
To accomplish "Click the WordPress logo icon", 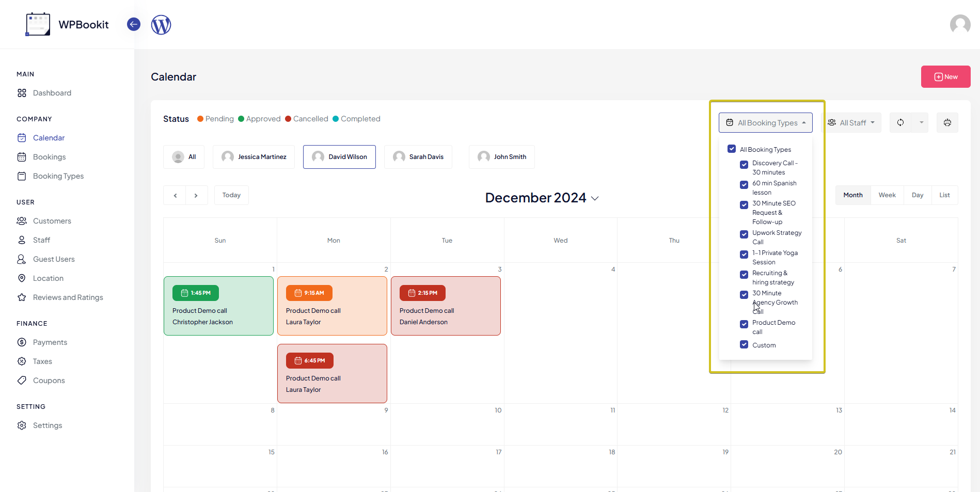I will [161, 25].
